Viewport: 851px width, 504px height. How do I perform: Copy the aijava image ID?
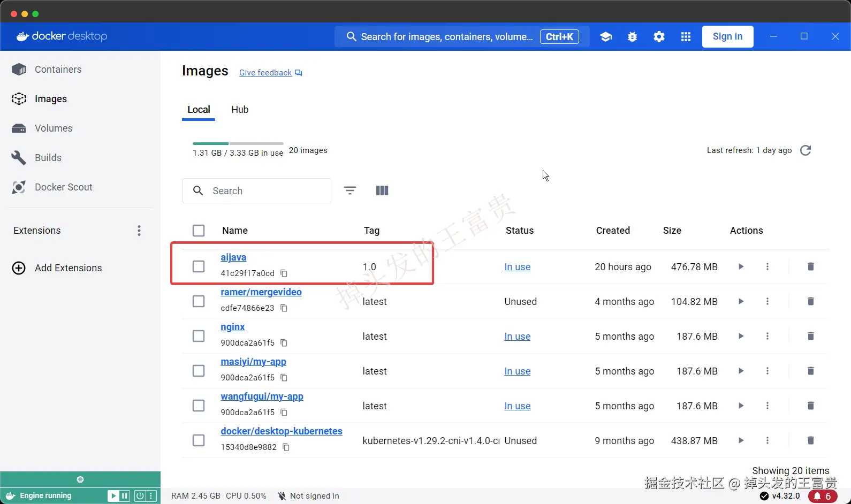(284, 273)
